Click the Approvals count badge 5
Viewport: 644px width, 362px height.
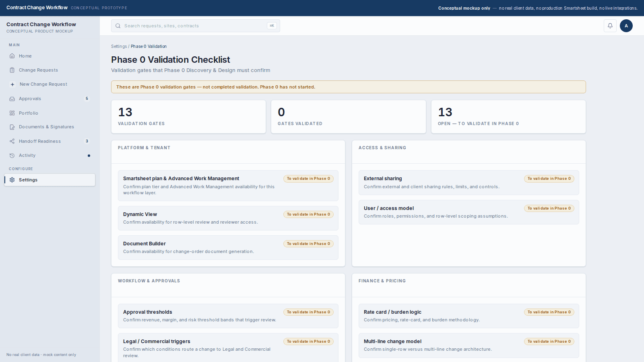click(x=87, y=99)
